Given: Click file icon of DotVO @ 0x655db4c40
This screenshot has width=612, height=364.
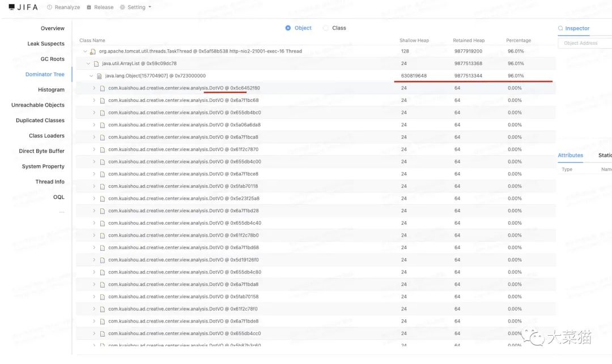Looking at the screenshot, I should click(102, 223).
